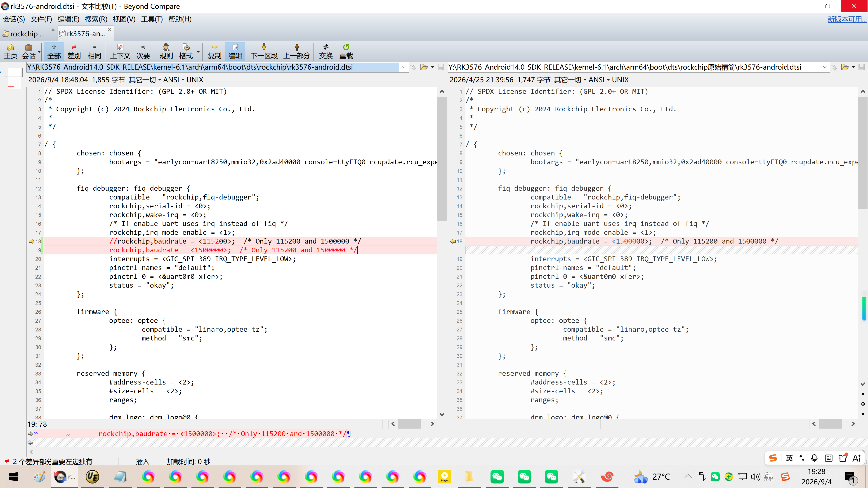
Task: Open folder browse icon for left file
Action: 424,67
